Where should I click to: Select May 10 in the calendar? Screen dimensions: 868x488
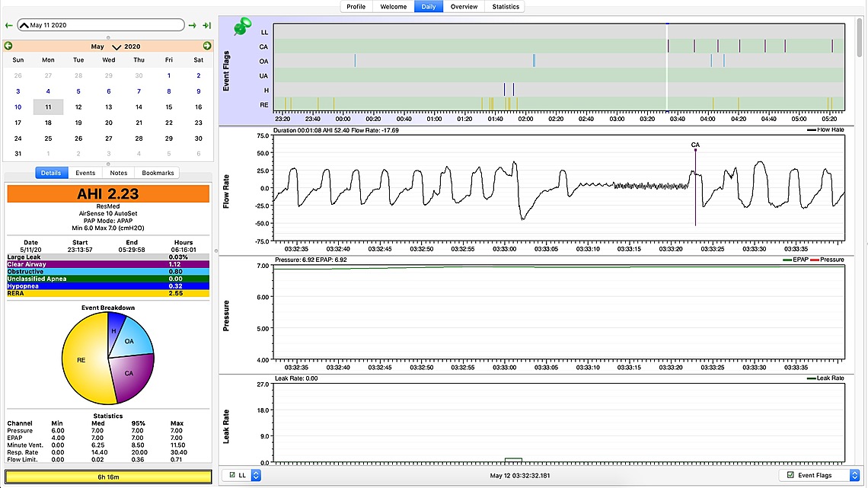(x=18, y=107)
